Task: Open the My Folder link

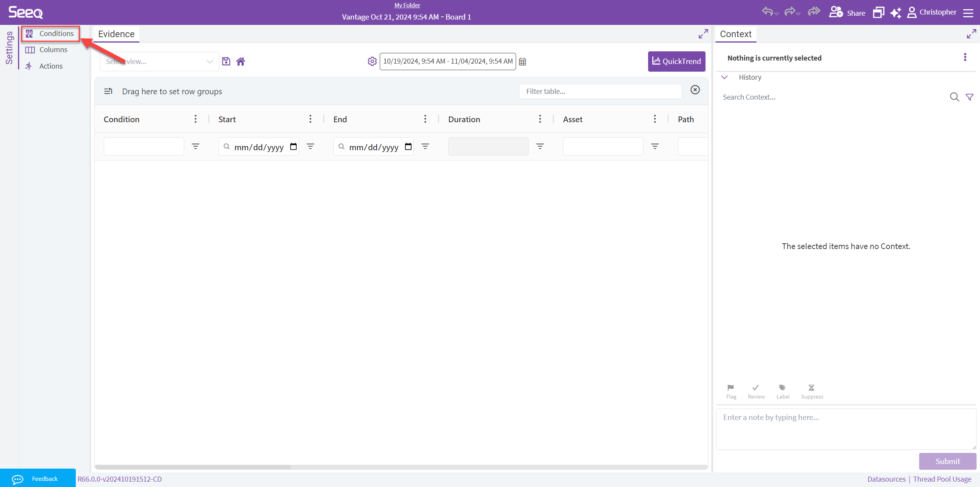Action: (x=407, y=5)
